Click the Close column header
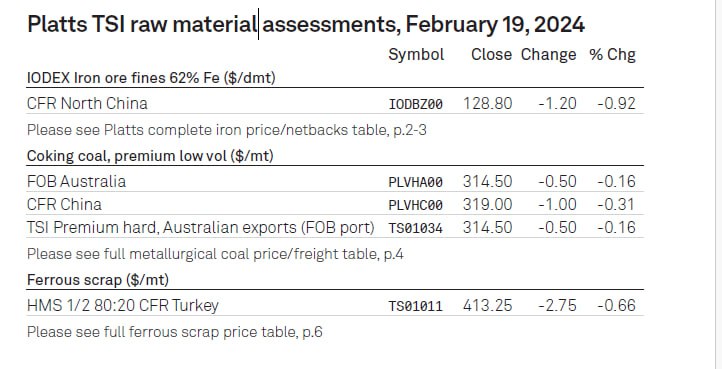This screenshot has height=369, width=722. [x=491, y=55]
